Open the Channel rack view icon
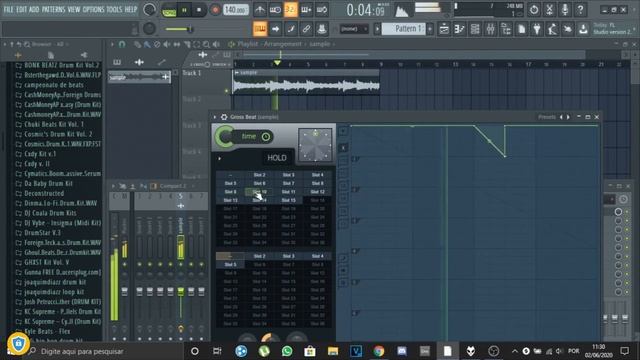 (x=475, y=29)
